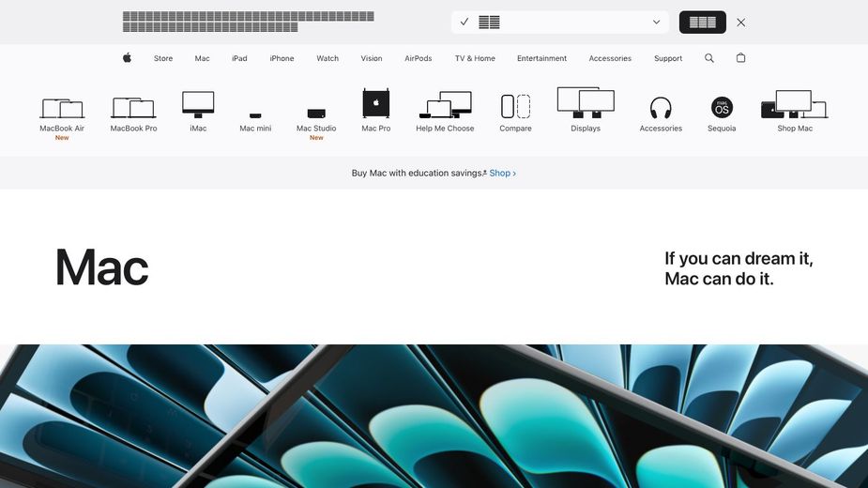Follow the education savings Shop link
This screenshot has width=868, height=488.
502,174
